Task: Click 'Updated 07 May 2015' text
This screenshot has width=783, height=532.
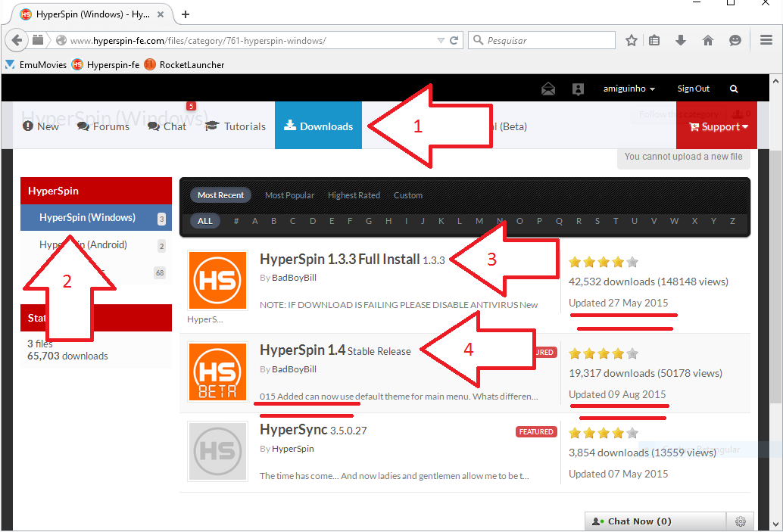Action: coord(618,474)
